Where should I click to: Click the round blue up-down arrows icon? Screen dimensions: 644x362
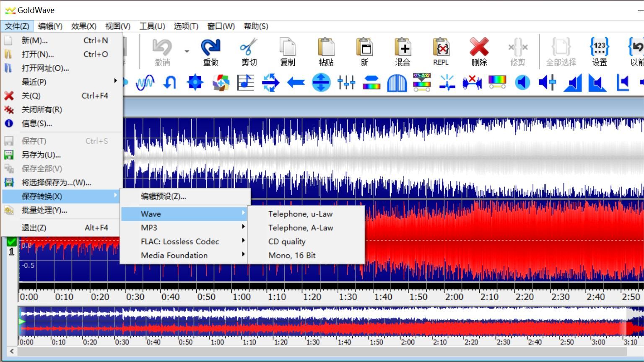point(321,83)
